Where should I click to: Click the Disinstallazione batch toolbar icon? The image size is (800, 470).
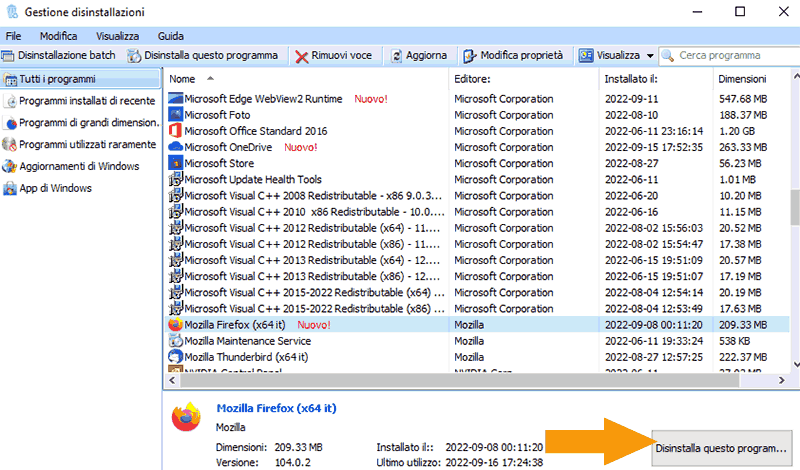pos(9,56)
